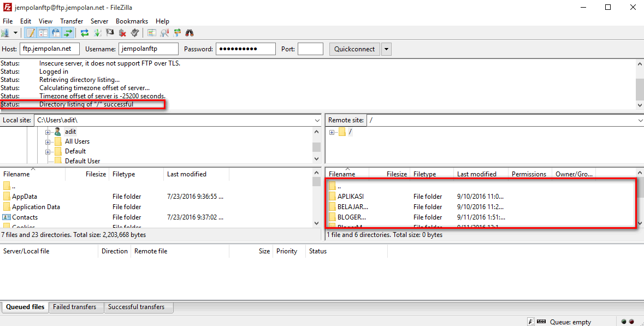Screen dimensions: 644x326
Task: Search remote files binoculars icon
Action: [190, 33]
